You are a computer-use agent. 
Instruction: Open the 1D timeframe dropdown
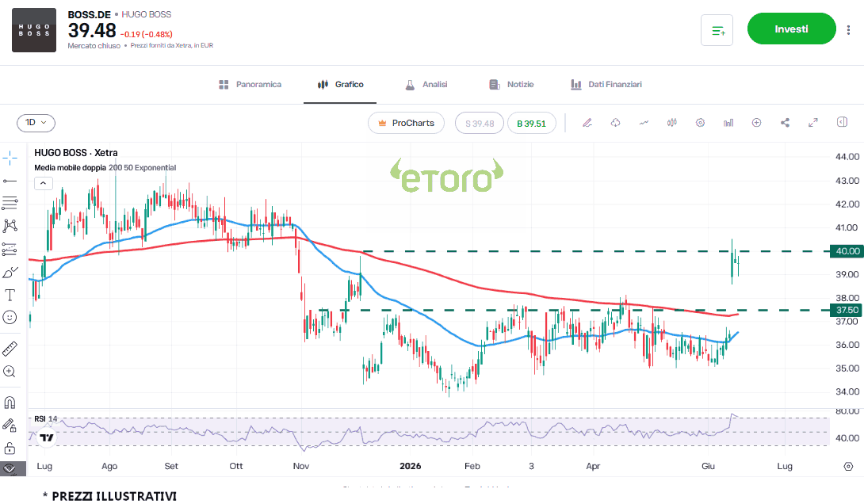coord(36,123)
